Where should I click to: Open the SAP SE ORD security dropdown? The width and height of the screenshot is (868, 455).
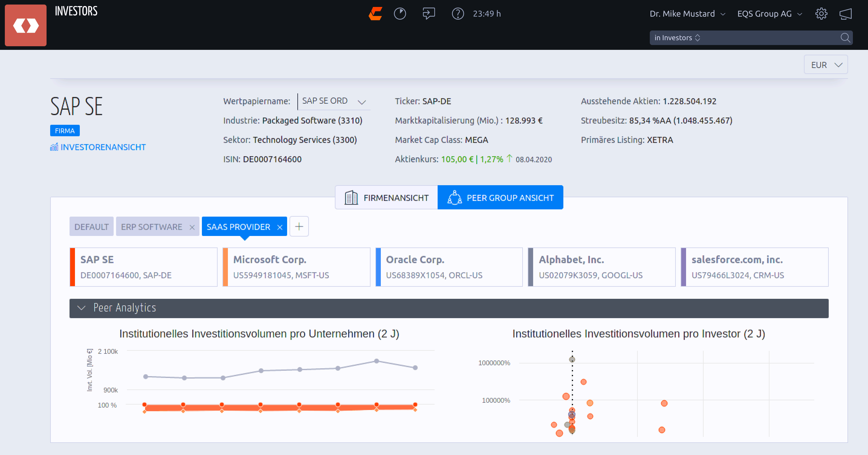(334, 101)
